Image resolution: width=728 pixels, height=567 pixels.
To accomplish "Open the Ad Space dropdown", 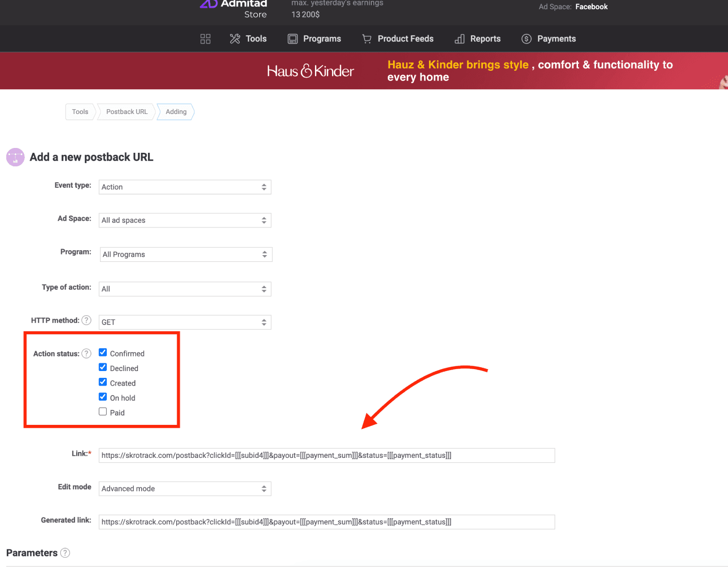I will [x=185, y=220].
